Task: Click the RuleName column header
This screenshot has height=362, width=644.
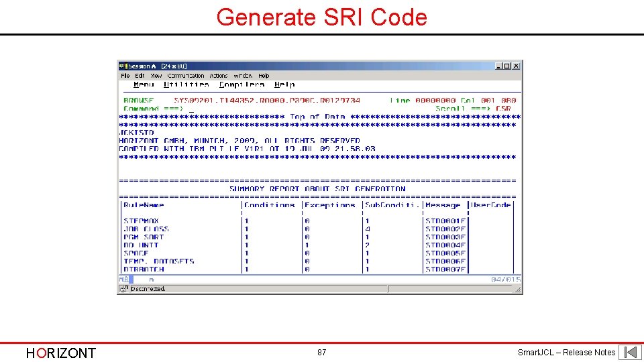Action: 144,205
